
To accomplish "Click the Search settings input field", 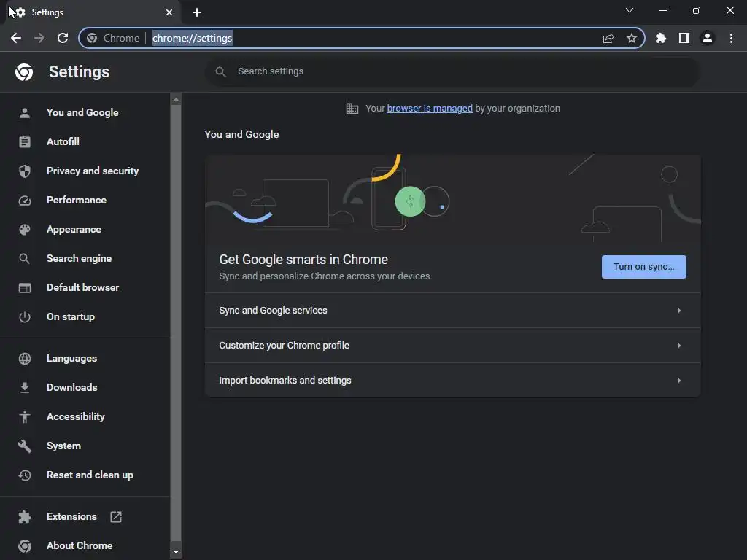I will coord(452,71).
